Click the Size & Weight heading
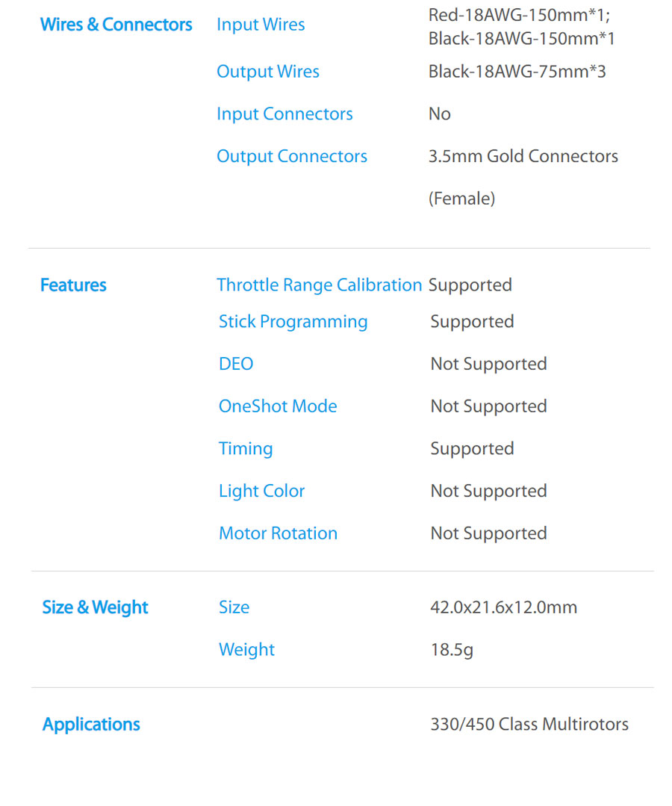 [95, 607]
